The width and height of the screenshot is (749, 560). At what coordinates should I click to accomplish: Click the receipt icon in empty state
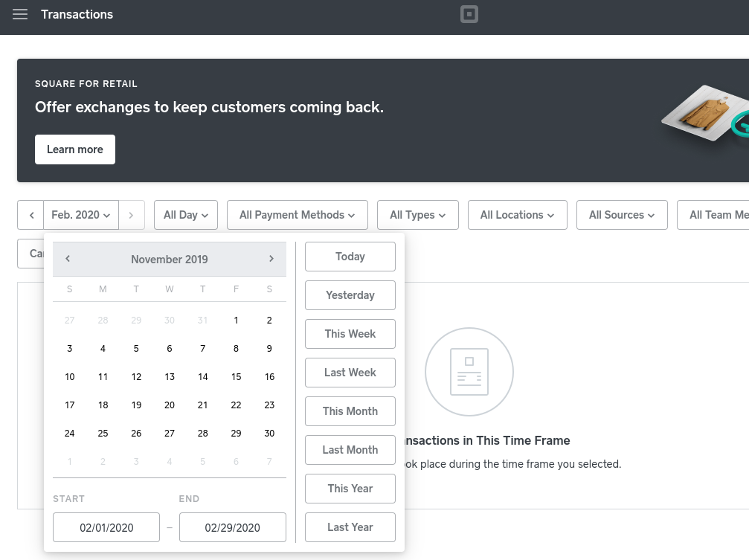tap(469, 372)
